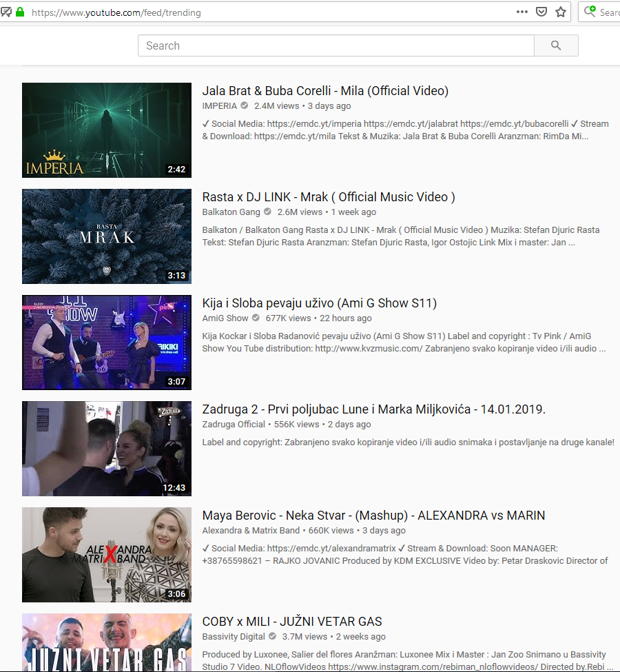Click description mentioning 'RAJKO JOVANIC Produced by KDM'
Screen dimensions: 620x672
[x=405, y=555]
